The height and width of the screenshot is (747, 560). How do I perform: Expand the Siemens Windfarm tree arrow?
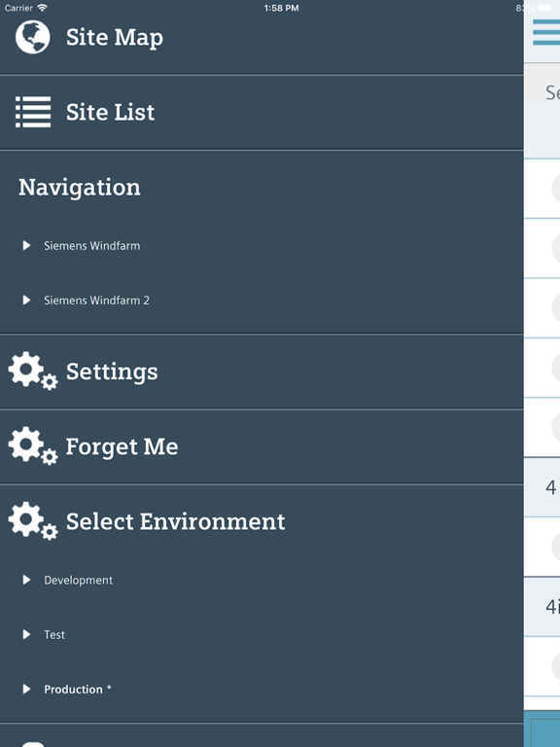(26, 245)
